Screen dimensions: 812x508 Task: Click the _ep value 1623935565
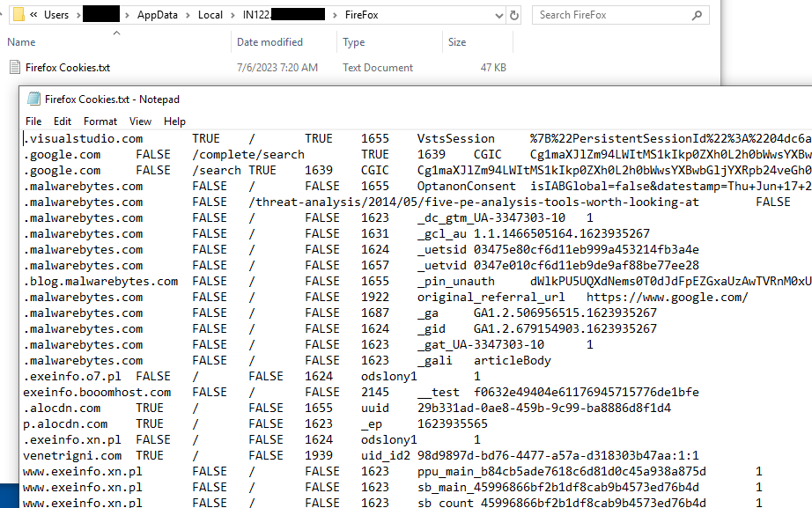coord(452,424)
